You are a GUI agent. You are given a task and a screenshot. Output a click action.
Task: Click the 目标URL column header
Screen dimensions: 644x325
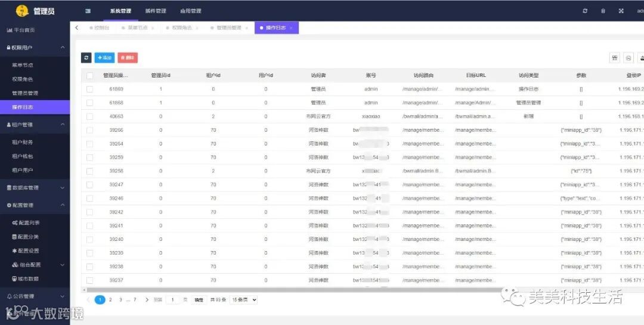click(x=476, y=76)
